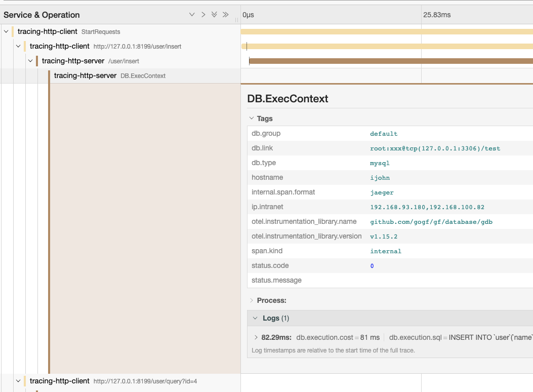Click the expand one level chevron-down icon
This screenshot has height=392, width=533.
pos(192,15)
